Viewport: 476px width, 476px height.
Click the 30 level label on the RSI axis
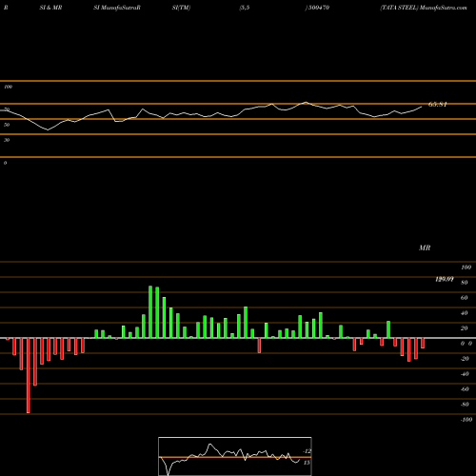7,140
